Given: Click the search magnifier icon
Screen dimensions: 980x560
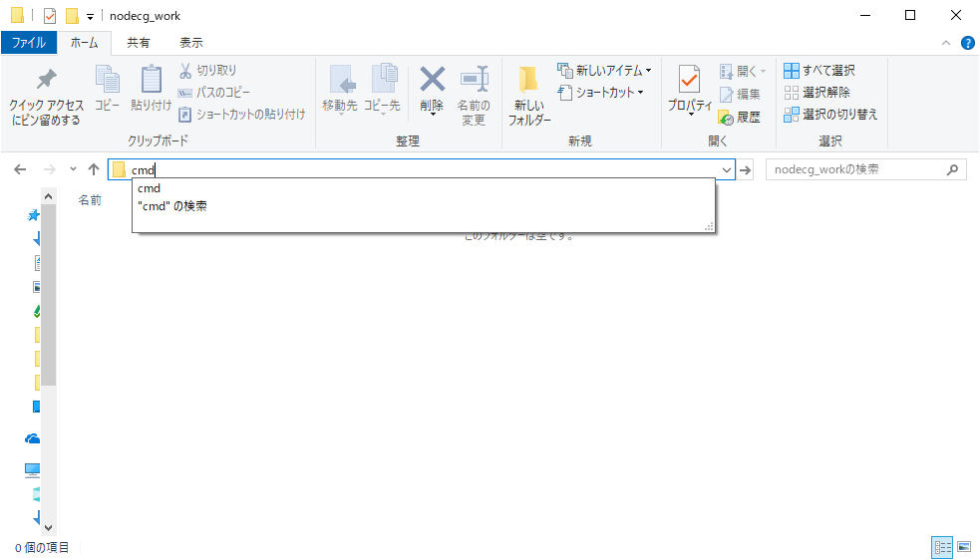Looking at the screenshot, I should pyautogui.click(x=952, y=169).
